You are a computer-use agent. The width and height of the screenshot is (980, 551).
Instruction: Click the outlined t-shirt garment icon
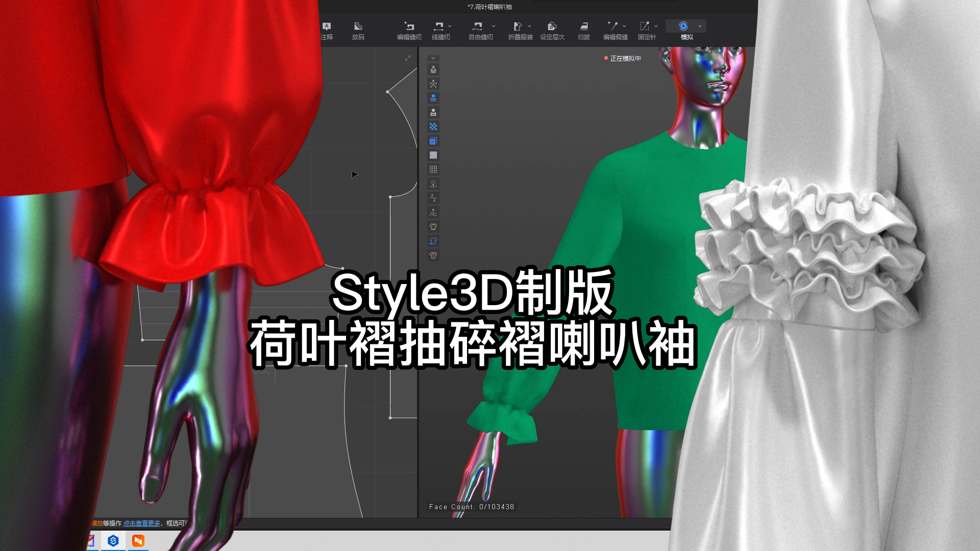(433, 227)
